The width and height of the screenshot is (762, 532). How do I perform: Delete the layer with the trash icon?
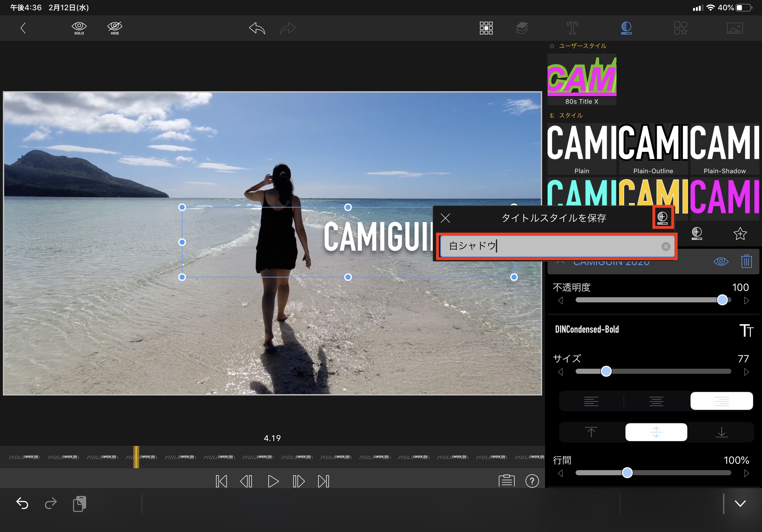(x=746, y=261)
